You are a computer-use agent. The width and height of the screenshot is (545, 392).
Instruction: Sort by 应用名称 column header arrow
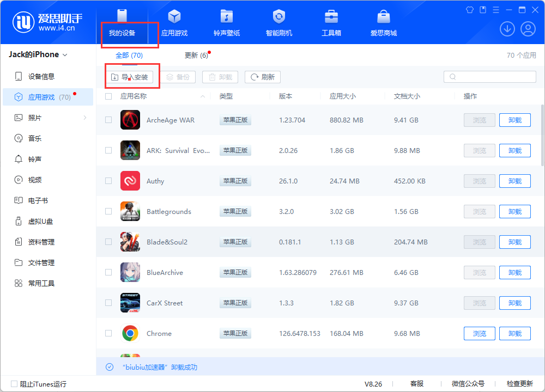coord(203,96)
